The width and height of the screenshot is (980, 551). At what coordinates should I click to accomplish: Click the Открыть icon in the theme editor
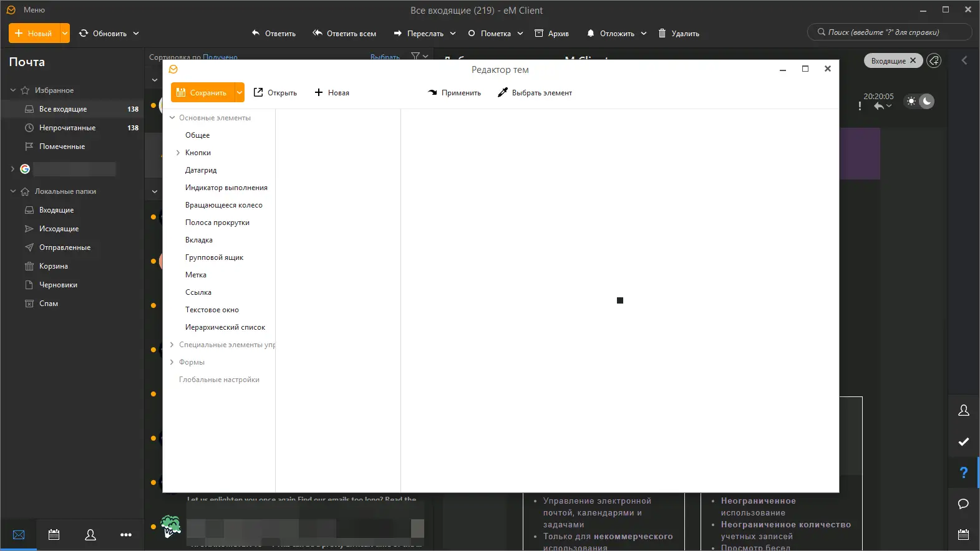pos(258,93)
